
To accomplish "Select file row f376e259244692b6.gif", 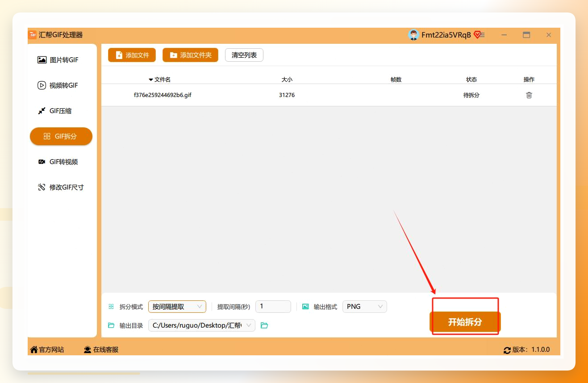I will [329, 95].
